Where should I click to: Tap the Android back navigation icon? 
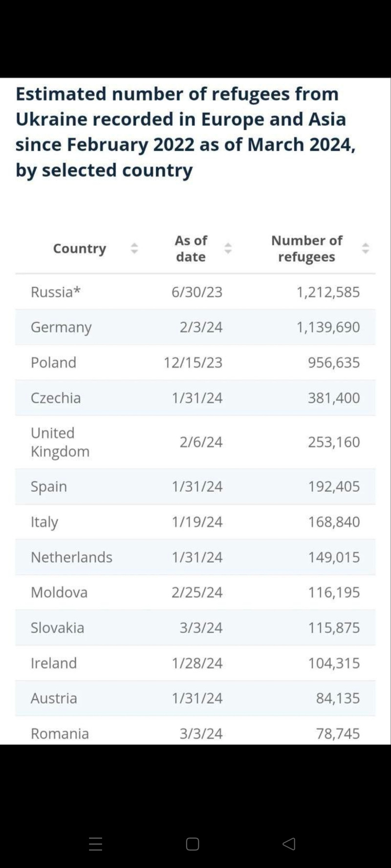[x=289, y=844]
